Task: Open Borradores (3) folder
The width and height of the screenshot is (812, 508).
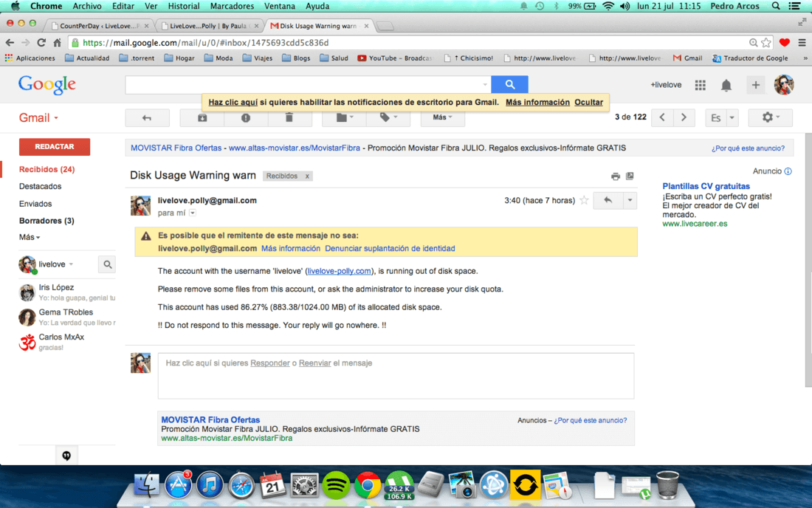Action: coord(47,221)
